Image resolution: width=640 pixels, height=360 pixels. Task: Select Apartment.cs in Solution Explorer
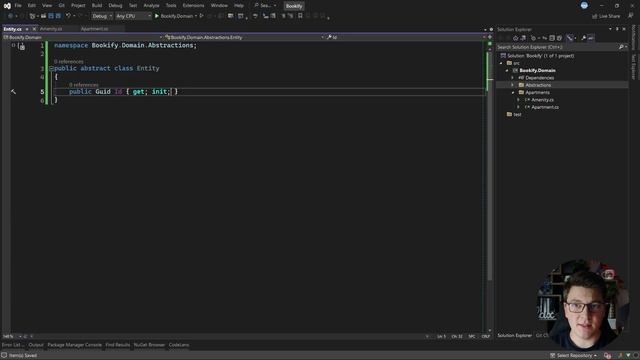pyautogui.click(x=545, y=107)
